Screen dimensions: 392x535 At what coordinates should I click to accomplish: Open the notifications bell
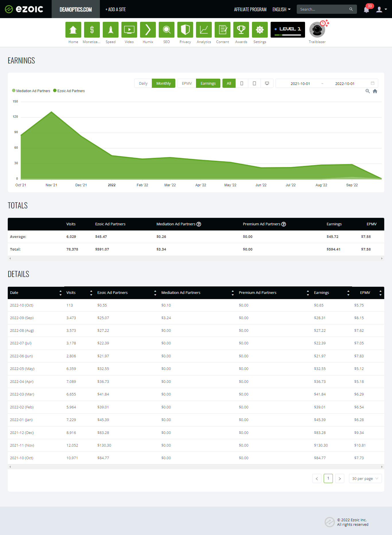(366, 10)
